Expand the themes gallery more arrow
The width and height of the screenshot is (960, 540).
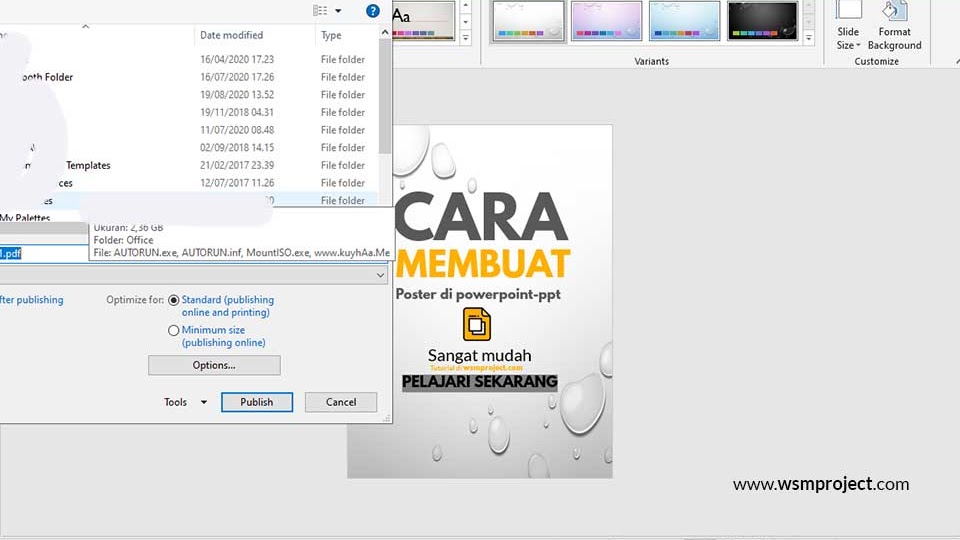click(x=466, y=37)
